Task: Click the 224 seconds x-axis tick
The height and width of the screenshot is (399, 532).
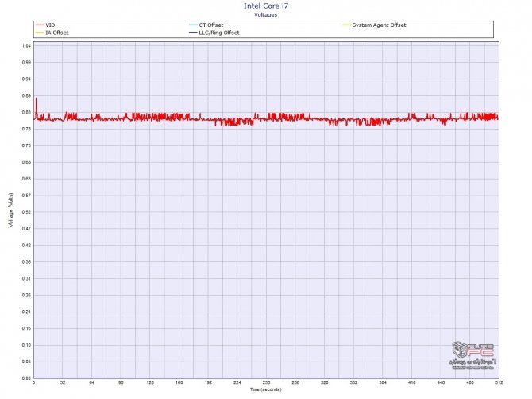Action: tap(237, 382)
